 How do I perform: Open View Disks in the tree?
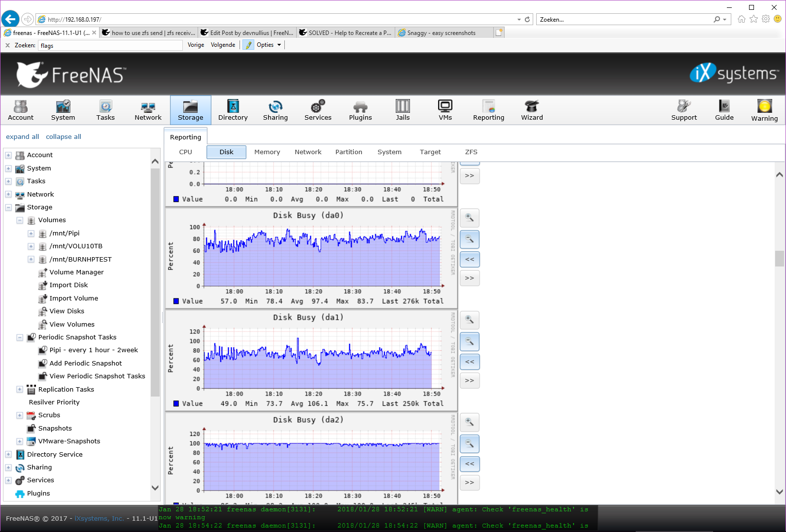click(67, 311)
